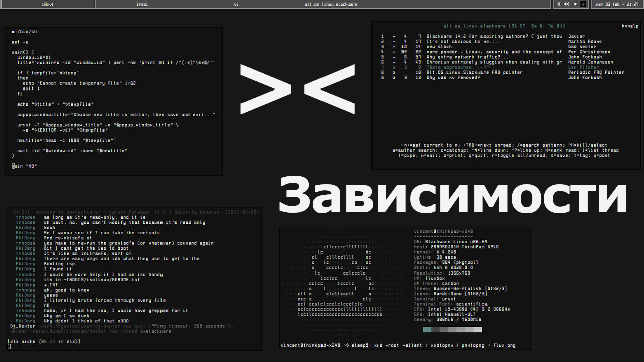Click irssi message 'ah, good to know'
This screenshot has width=644, height=362.
coord(66,290)
